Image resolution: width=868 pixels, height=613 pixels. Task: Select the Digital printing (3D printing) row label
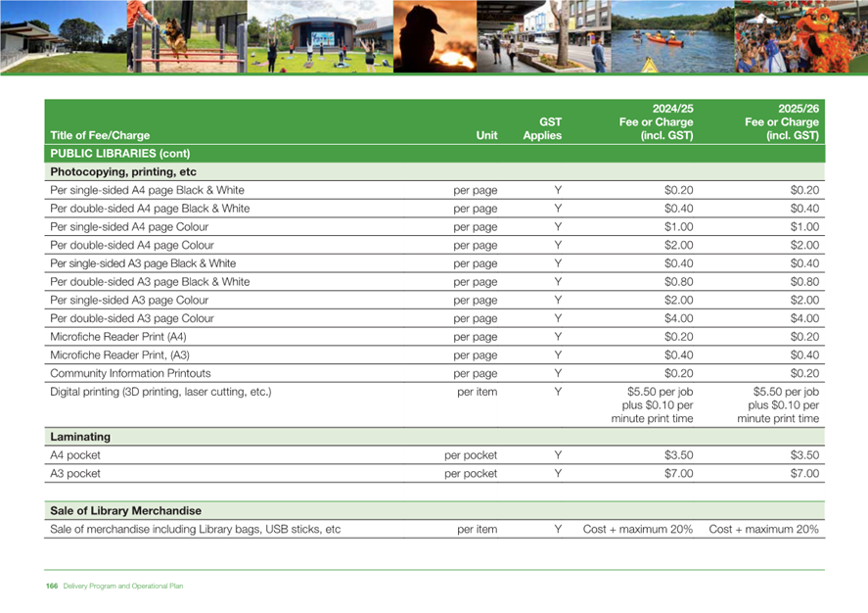[160, 392]
